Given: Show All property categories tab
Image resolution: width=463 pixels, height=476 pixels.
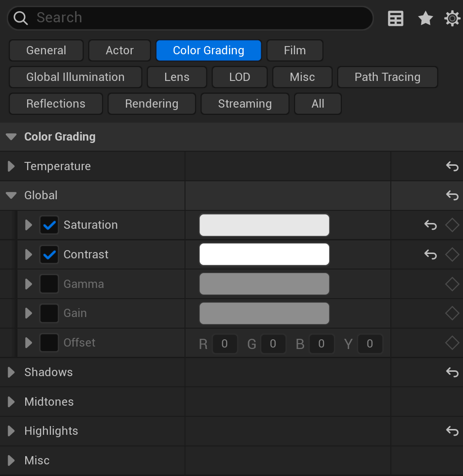Looking at the screenshot, I should click(318, 104).
